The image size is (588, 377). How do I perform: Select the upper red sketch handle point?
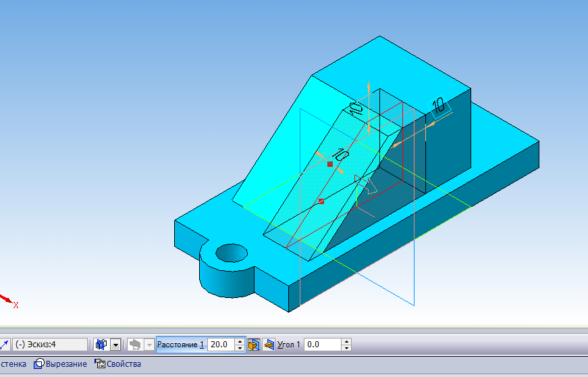tap(330, 164)
